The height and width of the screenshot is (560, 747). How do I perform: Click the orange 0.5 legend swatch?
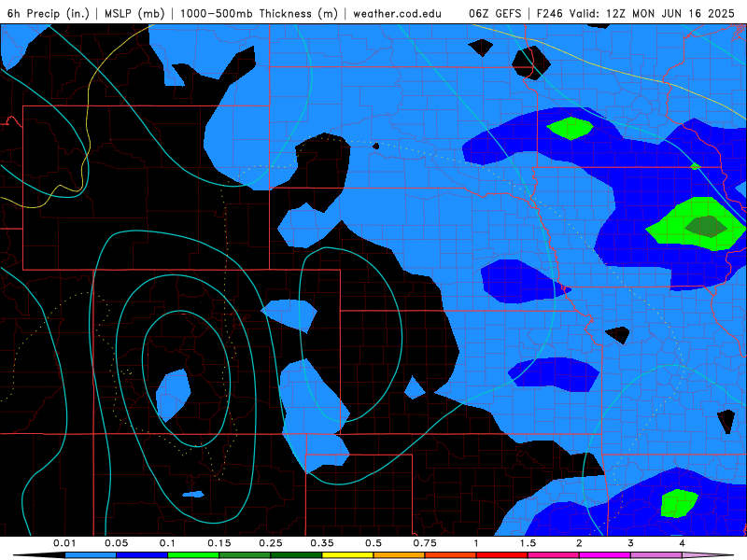400,555
